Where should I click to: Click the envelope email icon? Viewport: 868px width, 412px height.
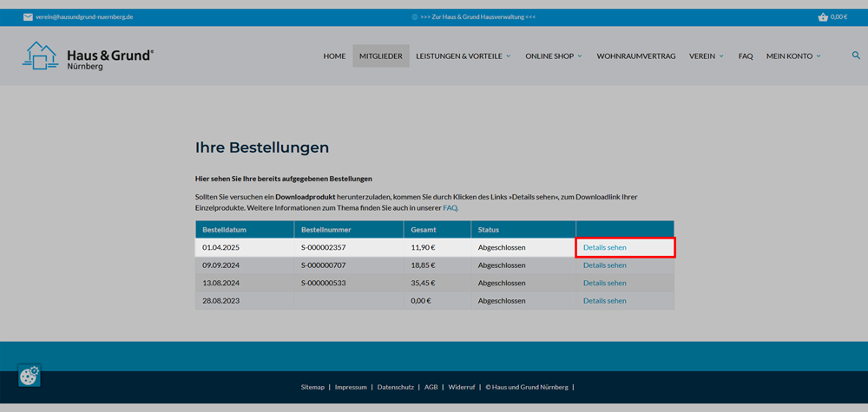point(28,16)
